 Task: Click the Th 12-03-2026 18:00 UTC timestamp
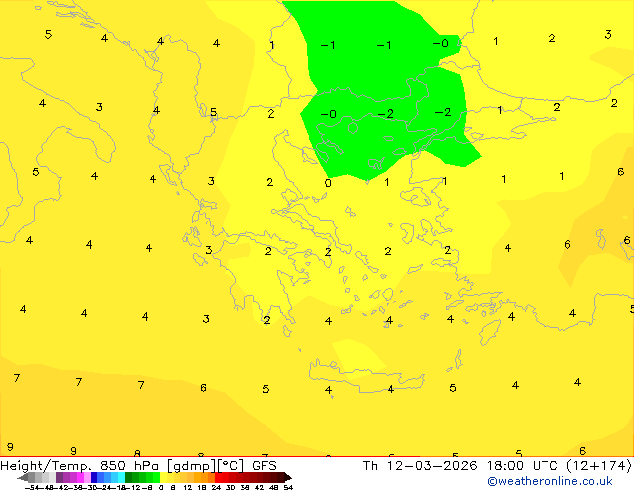pyautogui.click(x=463, y=466)
